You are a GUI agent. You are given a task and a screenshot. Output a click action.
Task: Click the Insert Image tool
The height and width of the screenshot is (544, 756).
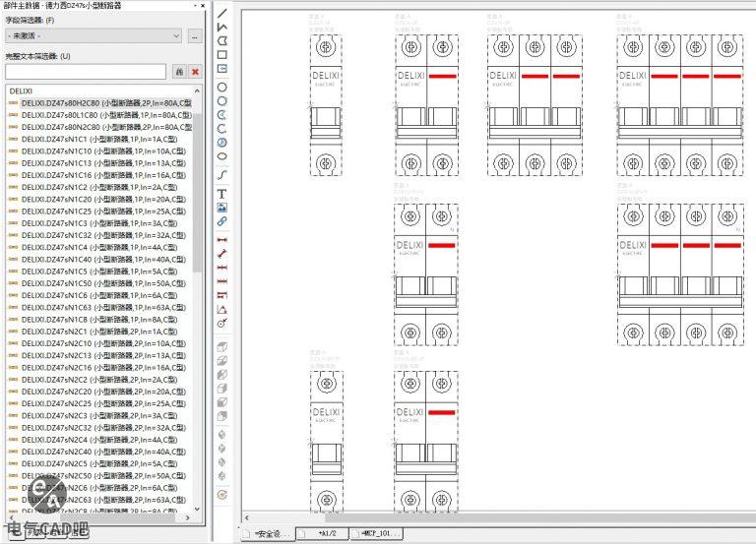(x=222, y=208)
